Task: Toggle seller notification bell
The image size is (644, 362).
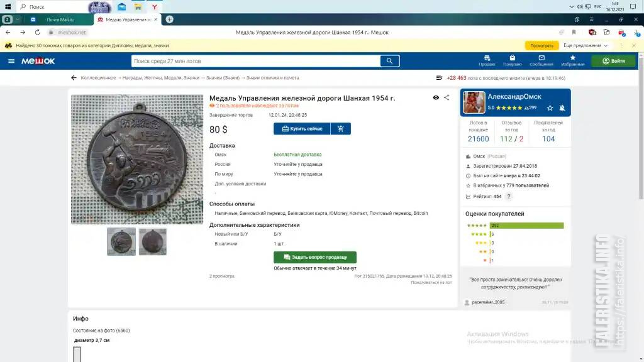Action: point(562,108)
